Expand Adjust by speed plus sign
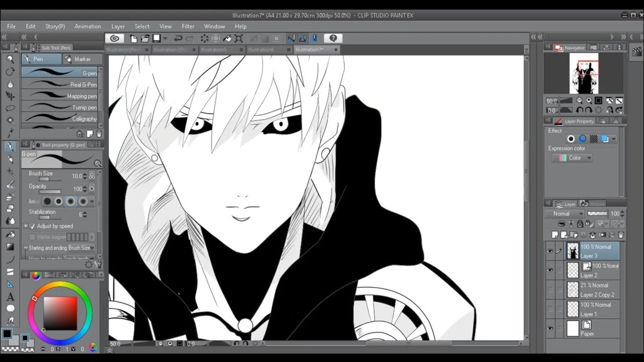Viewport: 644px width, 362px height. click(26, 226)
